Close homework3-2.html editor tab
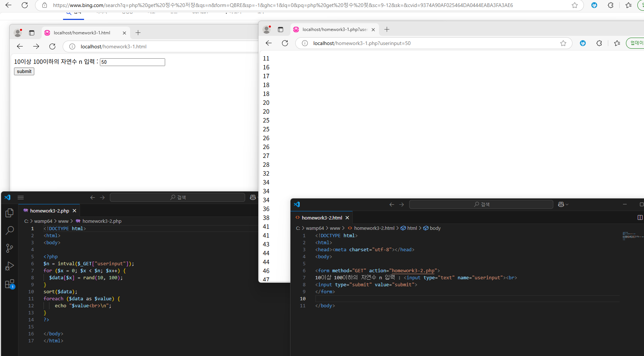644x356 pixels. pyautogui.click(x=347, y=218)
